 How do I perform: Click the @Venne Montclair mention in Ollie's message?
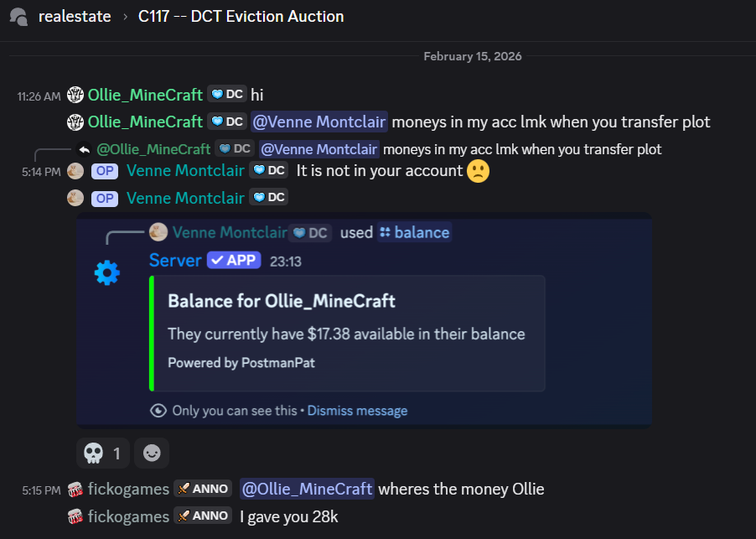[x=318, y=122]
